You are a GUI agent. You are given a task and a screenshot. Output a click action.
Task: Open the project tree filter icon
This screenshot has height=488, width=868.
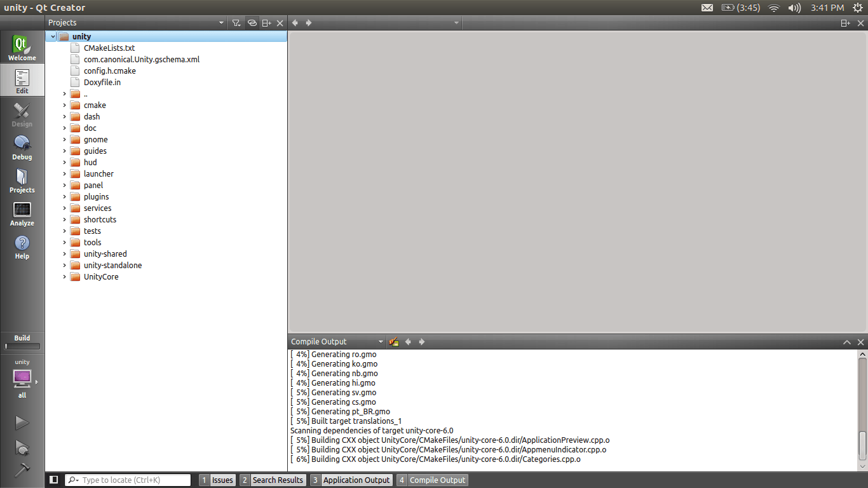236,23
